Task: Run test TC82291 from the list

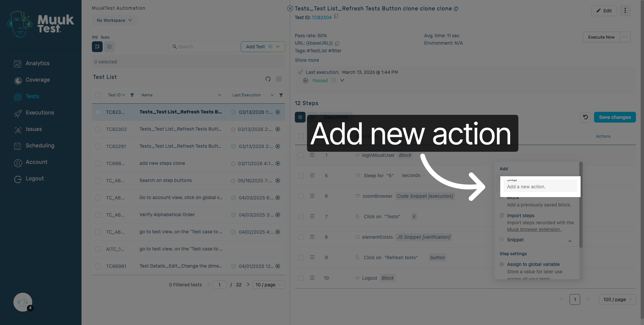Action: 278,146
